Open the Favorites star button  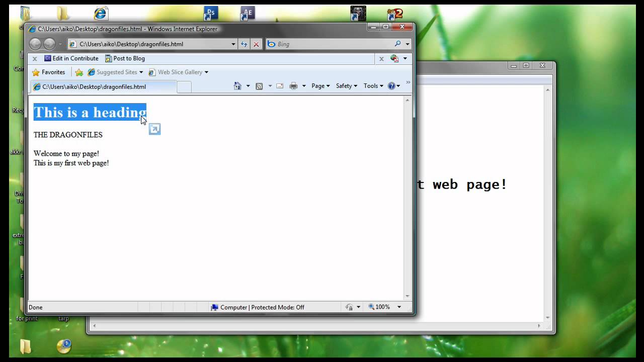point(48,72)
